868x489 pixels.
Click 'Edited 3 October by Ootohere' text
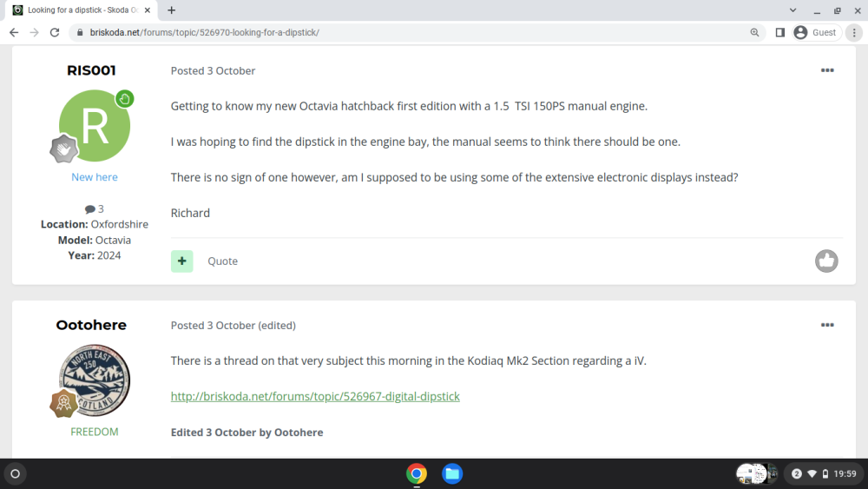tap(247, 433)
